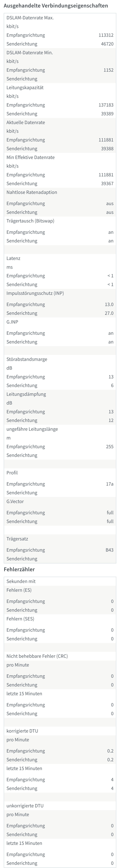Select the Nahtlose Ratenadaption label
Viewport: 120px width, 868px height.
[32, 192]
